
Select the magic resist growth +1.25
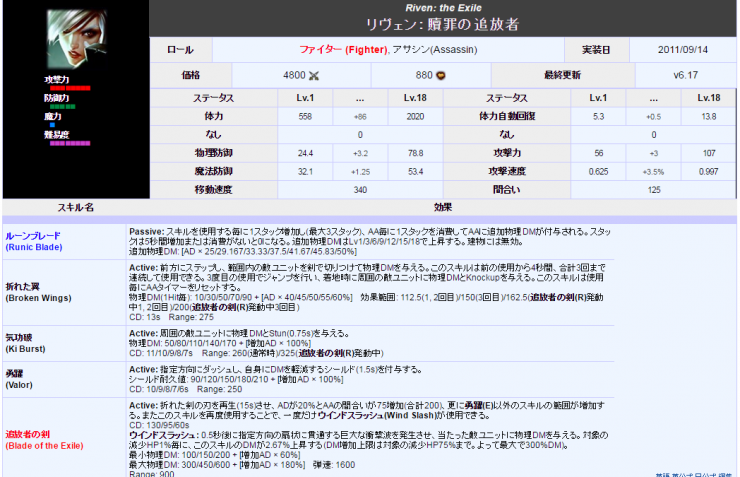tap(360, 172)
